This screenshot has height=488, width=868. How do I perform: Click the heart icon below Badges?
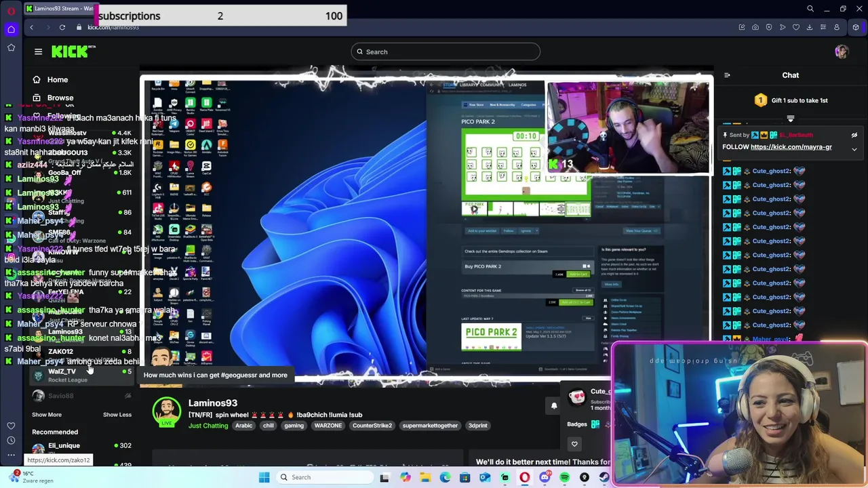pyautogui.click(x=574, y=444)
